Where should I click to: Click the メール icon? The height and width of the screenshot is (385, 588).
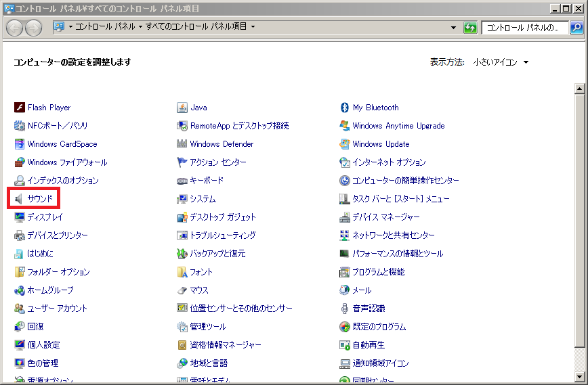[x=344, y=290]
